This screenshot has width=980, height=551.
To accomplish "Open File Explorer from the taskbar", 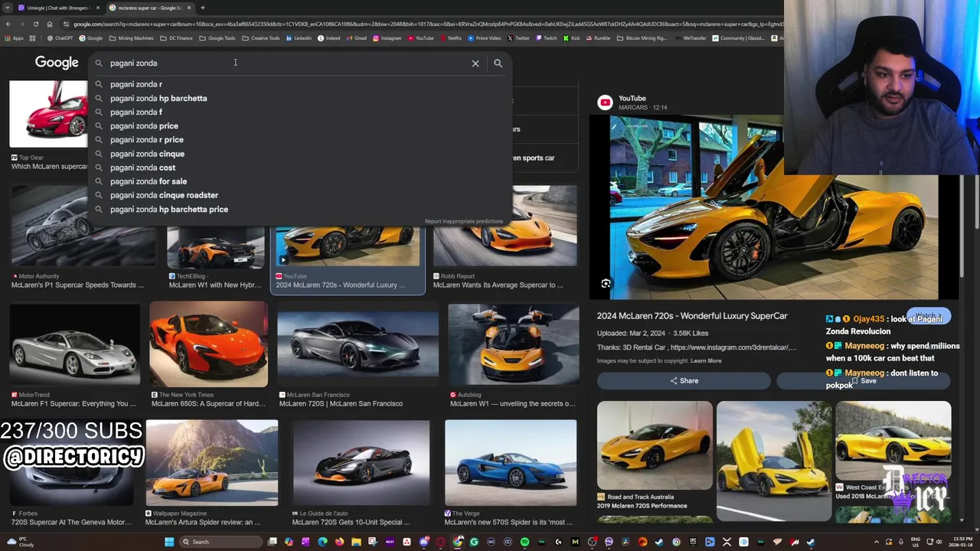I will click(356, 542).
